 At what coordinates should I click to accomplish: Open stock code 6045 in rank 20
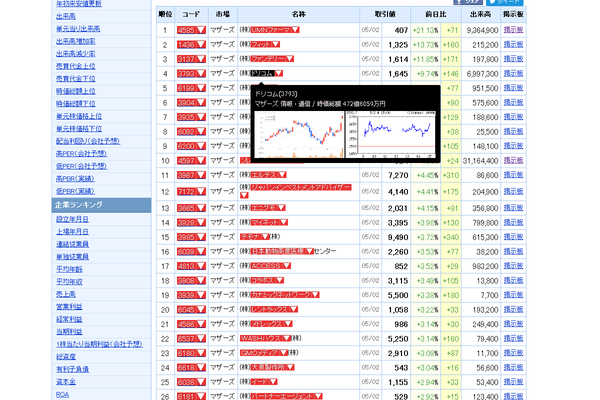186,310
